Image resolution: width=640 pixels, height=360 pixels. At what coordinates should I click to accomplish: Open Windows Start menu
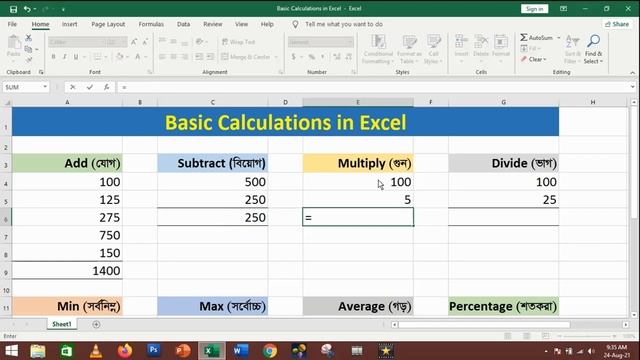(11, 351)
